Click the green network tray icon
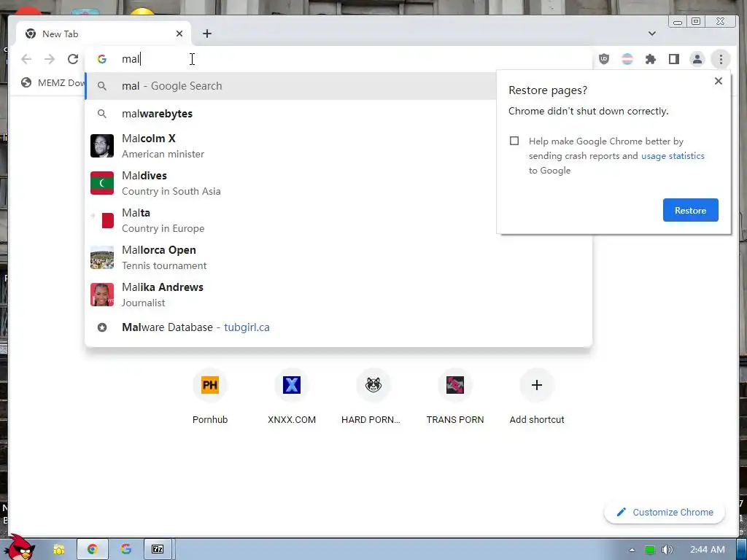Image resolution: width=747 pixels, height=560 pixels. pyautogui.click(x=650, y=550)
